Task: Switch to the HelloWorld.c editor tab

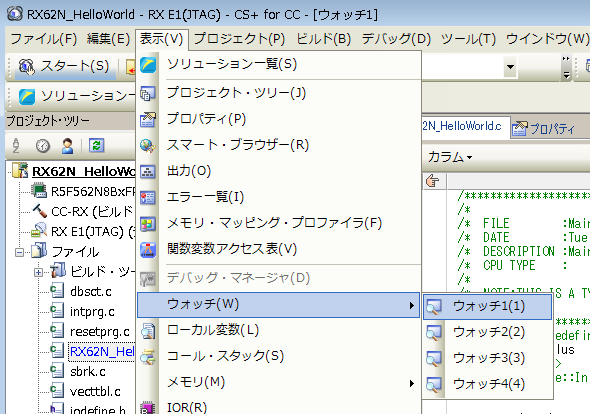Action: coord(465,126)
